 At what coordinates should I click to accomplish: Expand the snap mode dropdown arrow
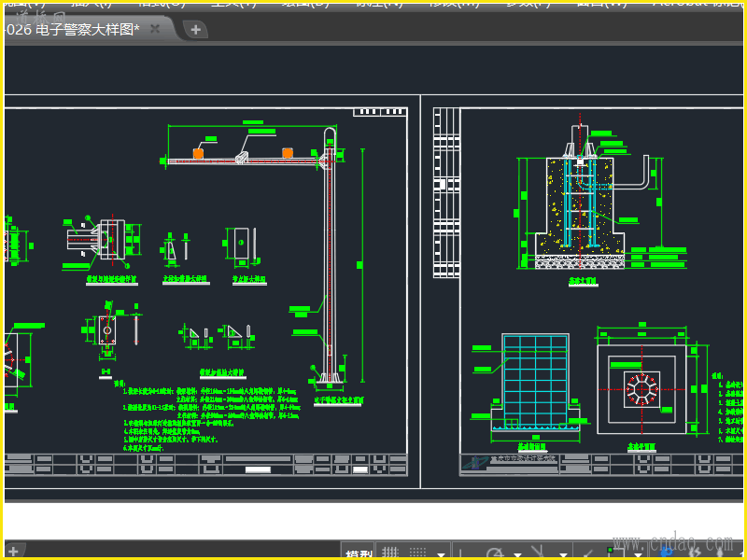click(x=440, y=554)
